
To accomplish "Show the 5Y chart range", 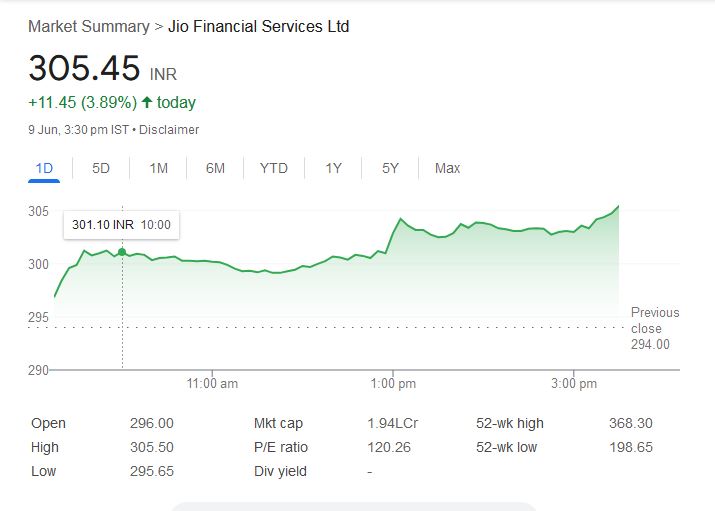I will [390, 168].
